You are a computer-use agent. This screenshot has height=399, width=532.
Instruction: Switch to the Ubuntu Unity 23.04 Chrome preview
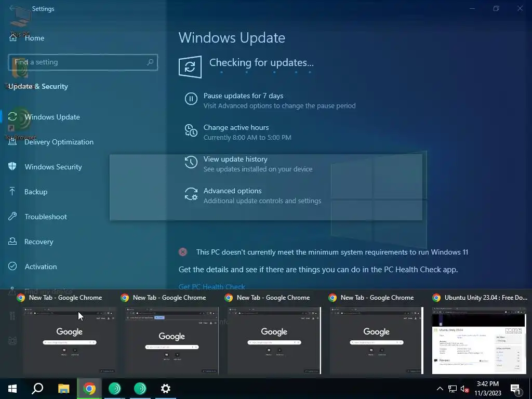(x=479, y=340)
